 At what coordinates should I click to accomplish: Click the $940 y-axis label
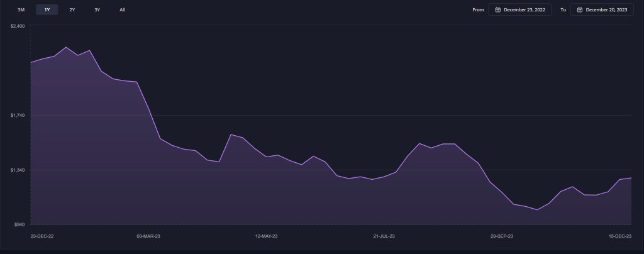pyautogui.click(x=19, y=224)
